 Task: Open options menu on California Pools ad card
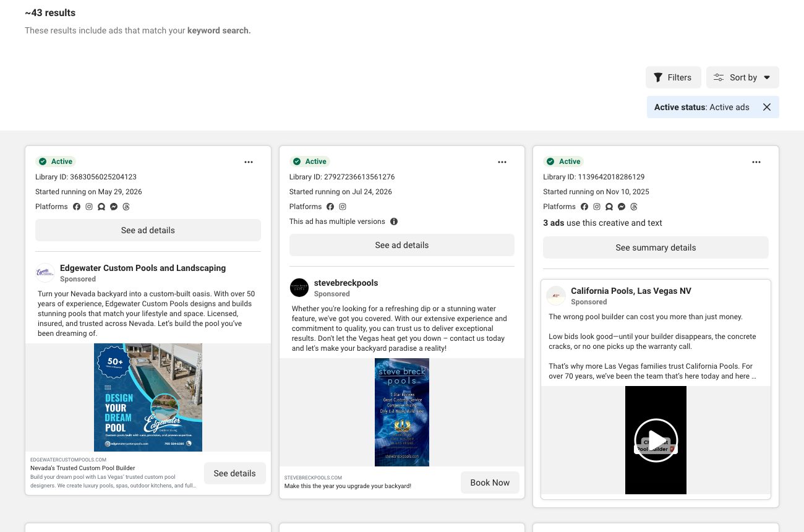point(756,162)
